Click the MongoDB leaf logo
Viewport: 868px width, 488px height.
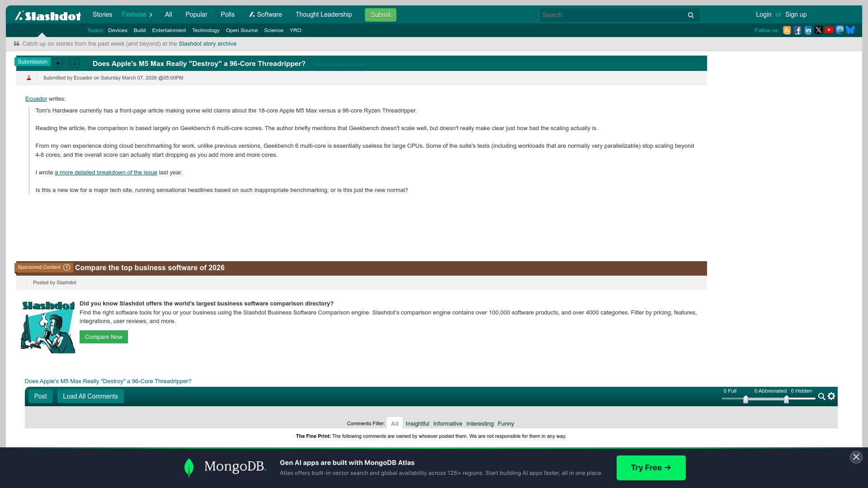click(x=189, y=468)
